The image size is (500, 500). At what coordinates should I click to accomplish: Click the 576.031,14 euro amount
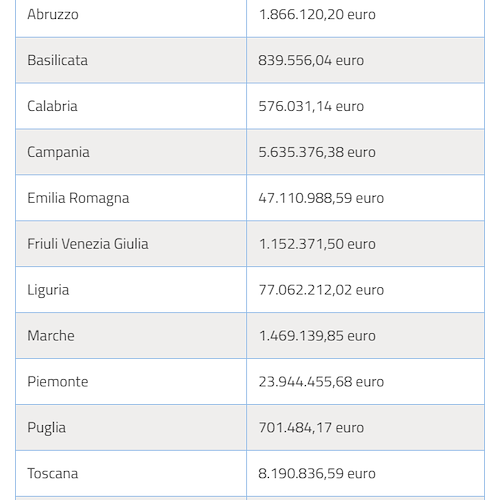[x=311, y=106]
